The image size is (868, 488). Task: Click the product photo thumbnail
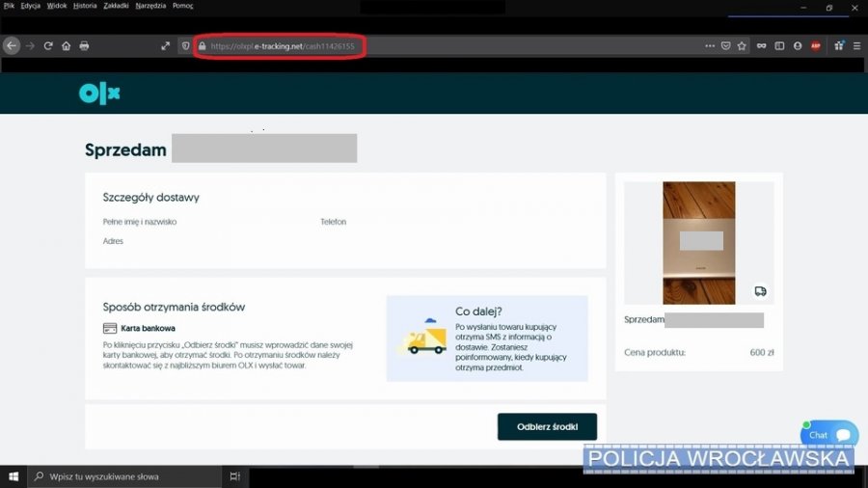[698, 242]
